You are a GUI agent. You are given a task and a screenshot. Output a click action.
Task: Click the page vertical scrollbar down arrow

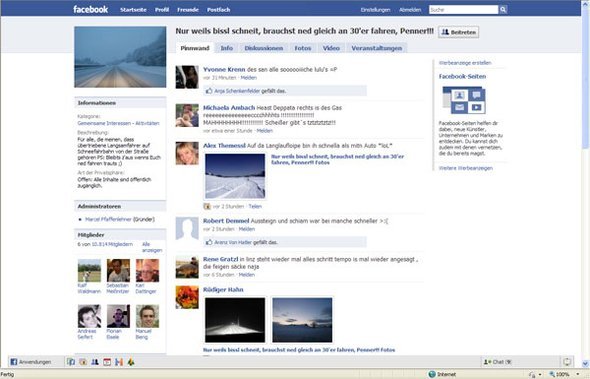[x=585, y=364]
